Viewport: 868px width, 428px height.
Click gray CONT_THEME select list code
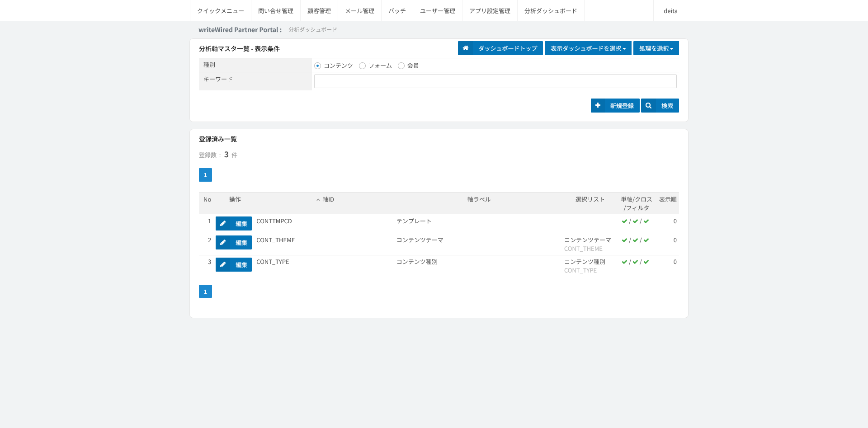click(583, 249)
